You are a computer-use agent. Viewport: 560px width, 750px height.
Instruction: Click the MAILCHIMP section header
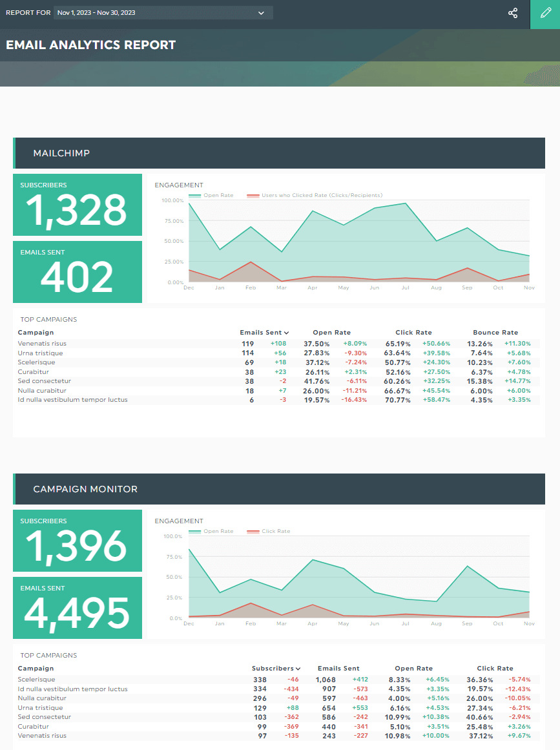click(x=279, y=153)
